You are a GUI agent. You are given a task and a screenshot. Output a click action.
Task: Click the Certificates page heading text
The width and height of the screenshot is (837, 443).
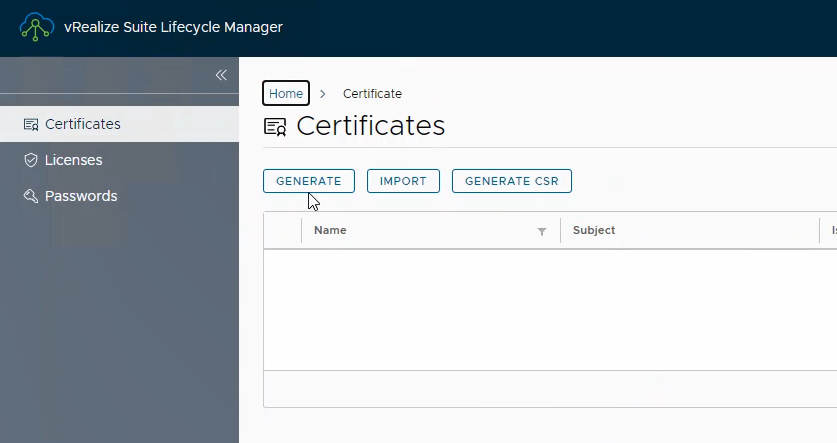click(370, 126)
